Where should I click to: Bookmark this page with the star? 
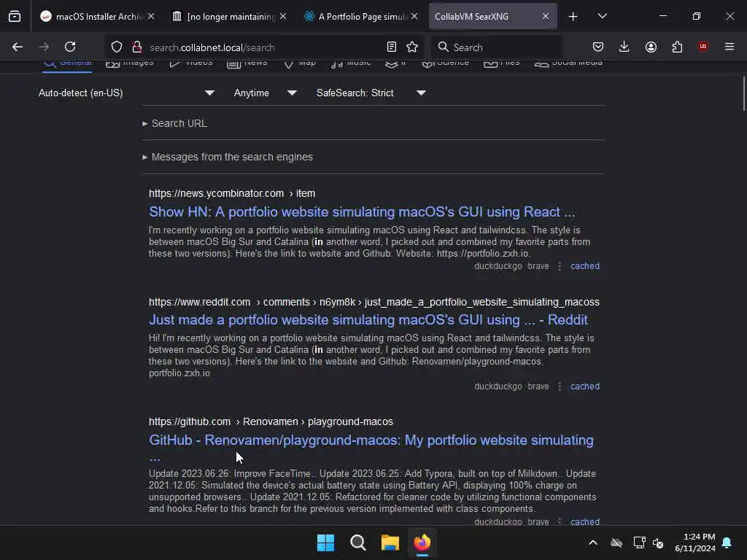point(412,47)
